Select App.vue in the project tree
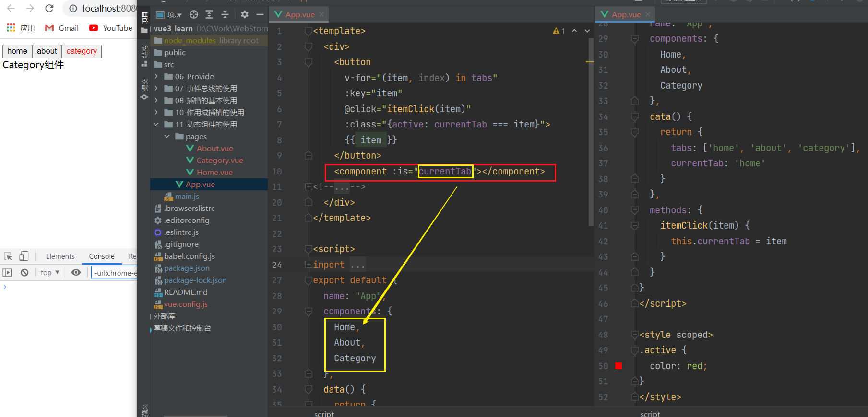The image size is (868, 417). pyautogui.click(x=209, y=184)
